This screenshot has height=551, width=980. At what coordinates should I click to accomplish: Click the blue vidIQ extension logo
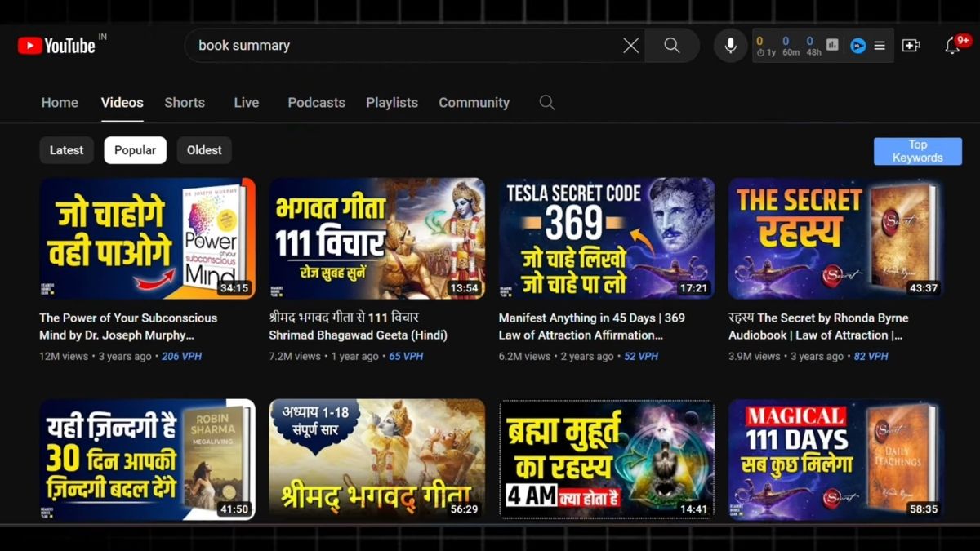tap(857, 46)
